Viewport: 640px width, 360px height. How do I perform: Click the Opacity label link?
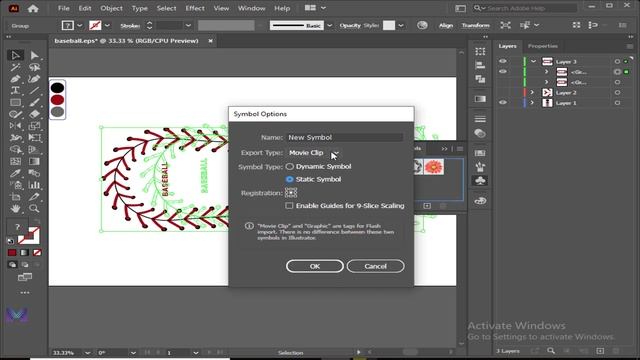click(x=350, y=25)
